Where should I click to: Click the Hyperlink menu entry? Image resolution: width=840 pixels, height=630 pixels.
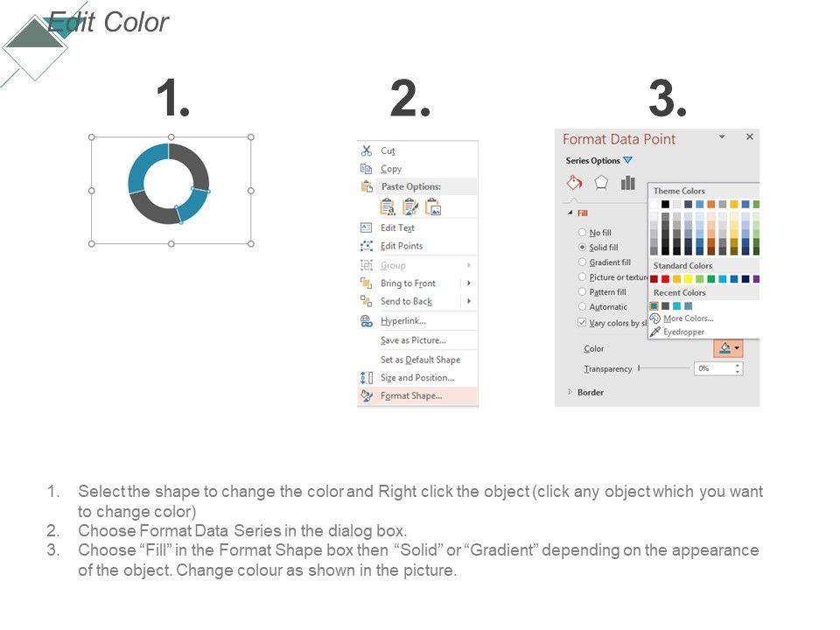click(x=402, y=321)
